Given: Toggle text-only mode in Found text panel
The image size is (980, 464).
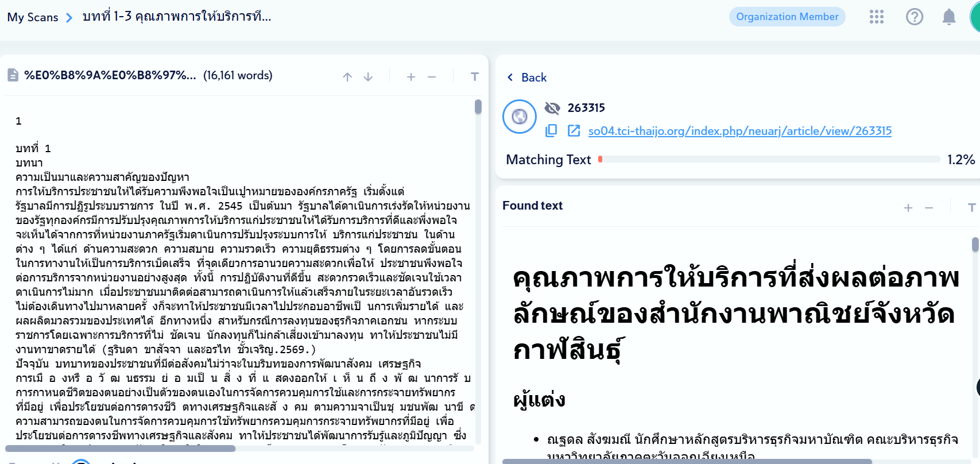Looking at the screenshot, I should click(972, 208).
